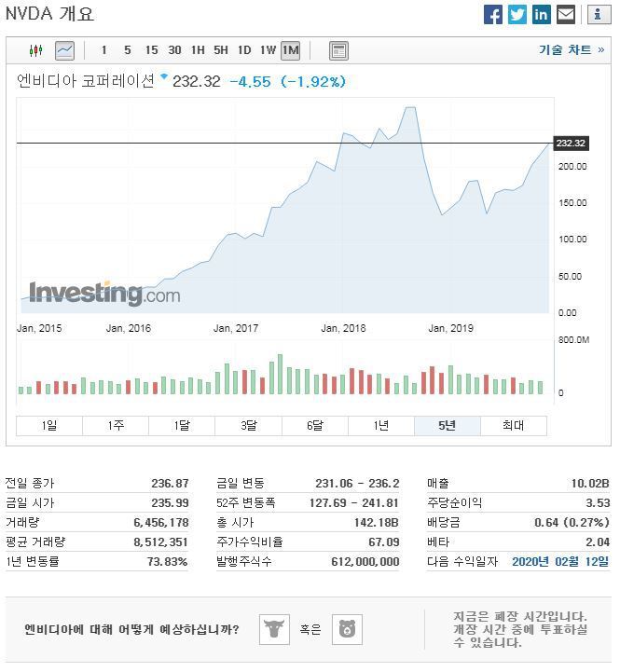Click the 127.69 - 241.81 52-week range
The width and height of the screenshot is (620, 672).
[354, 502]
